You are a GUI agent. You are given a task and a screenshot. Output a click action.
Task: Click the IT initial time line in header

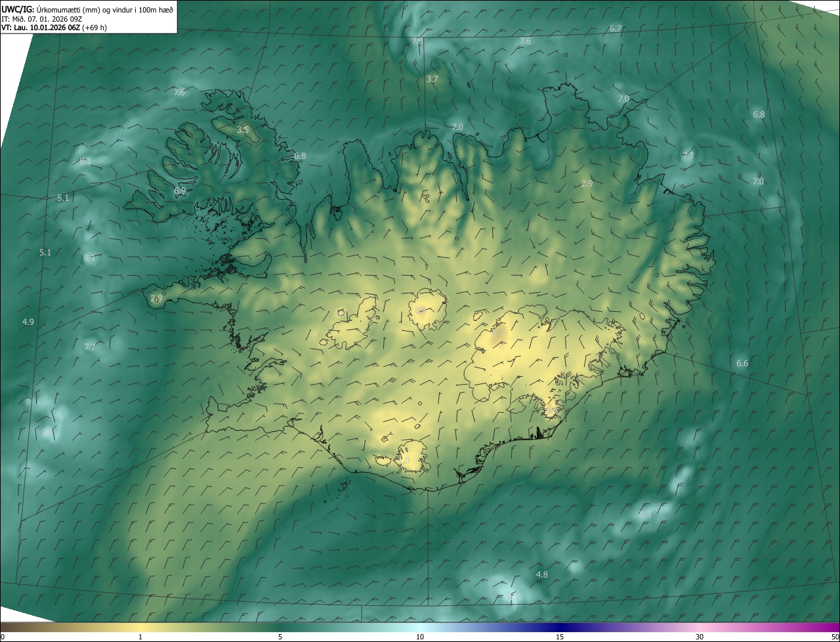(41, 18)
